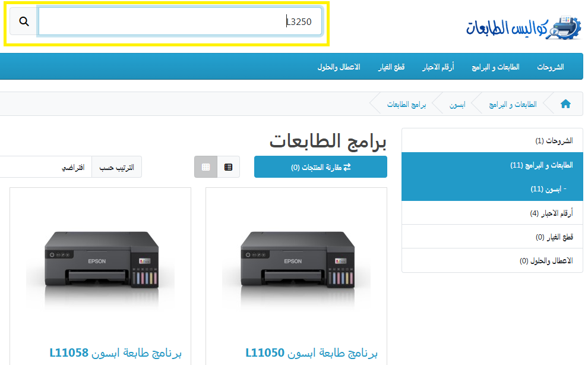Click مقارنة المنتجات (0) compare button
This screenshot has width=588, height=365.
[321, 167]
